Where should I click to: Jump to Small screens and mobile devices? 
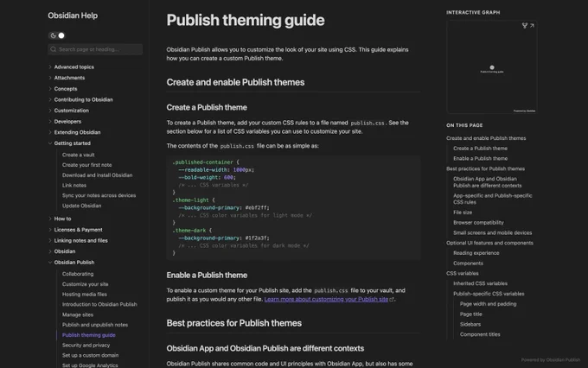coord(492,232)
